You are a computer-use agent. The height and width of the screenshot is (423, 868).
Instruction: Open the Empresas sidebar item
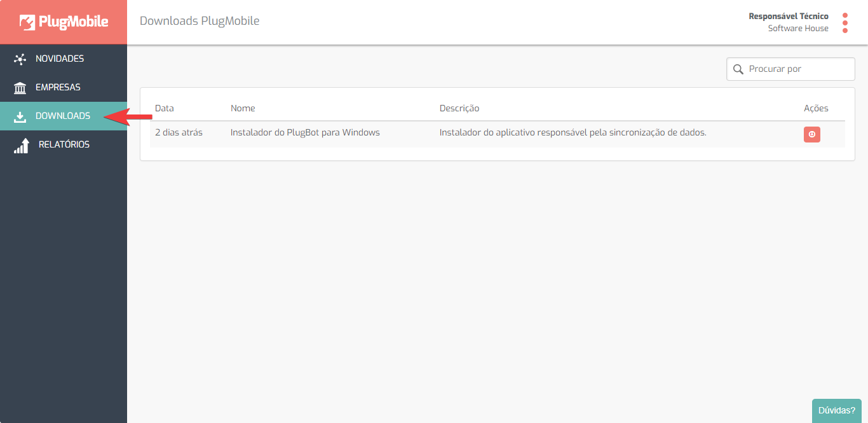coord(64,87)
